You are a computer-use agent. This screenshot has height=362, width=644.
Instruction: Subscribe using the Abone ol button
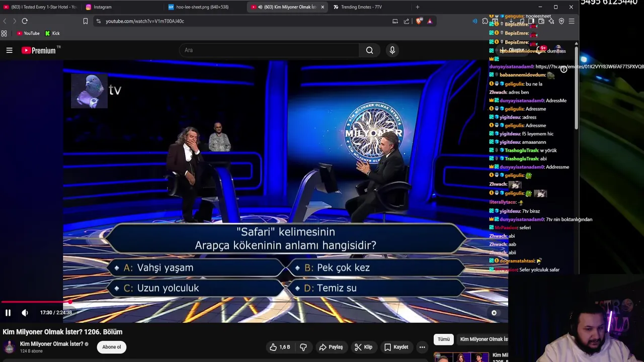click(x=112, y=347)
